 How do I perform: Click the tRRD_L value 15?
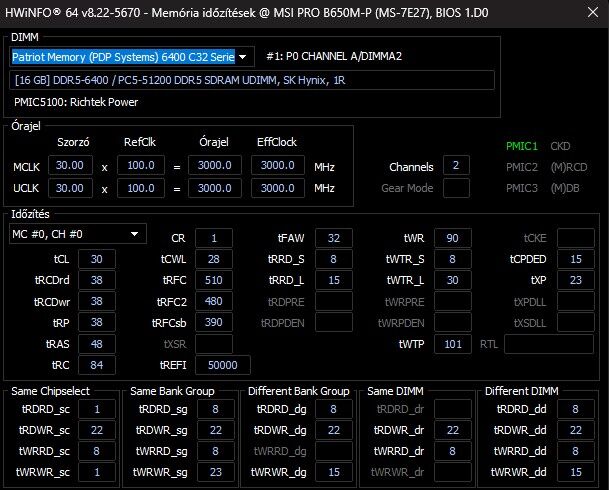[x=334, y=280]
